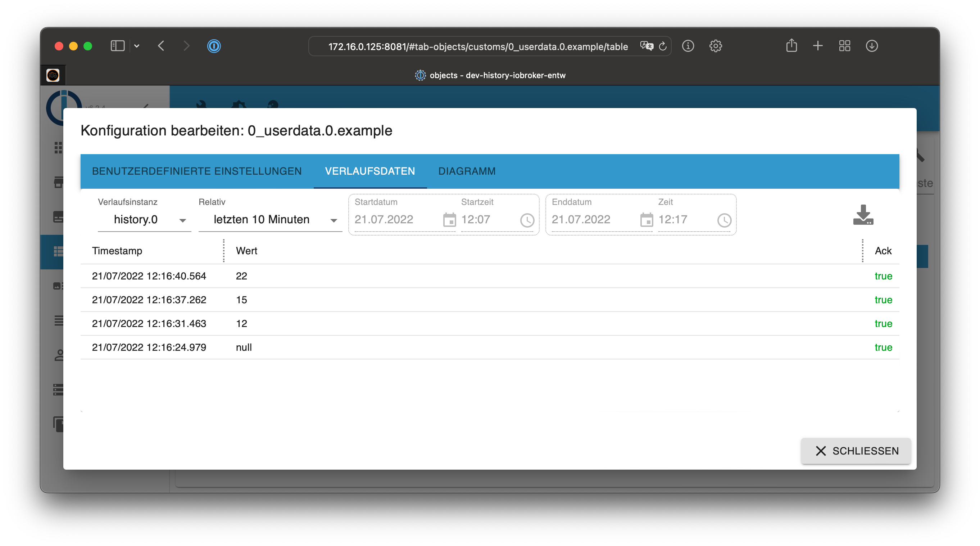Download history data with the export icon
The width and height of the screenshot is (980, 546).
click(863, 215)
